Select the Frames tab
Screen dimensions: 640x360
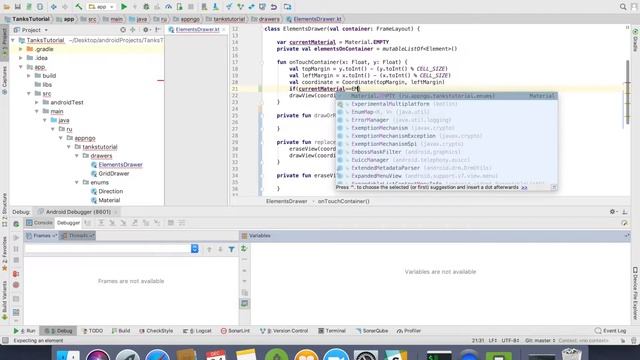coord(41,236)
